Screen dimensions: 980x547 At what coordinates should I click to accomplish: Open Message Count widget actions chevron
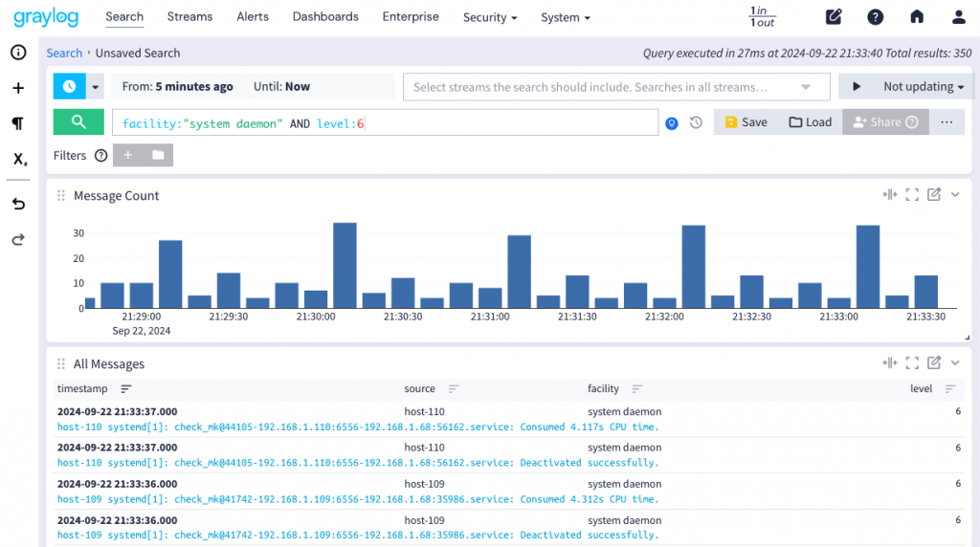pos(955,195)
